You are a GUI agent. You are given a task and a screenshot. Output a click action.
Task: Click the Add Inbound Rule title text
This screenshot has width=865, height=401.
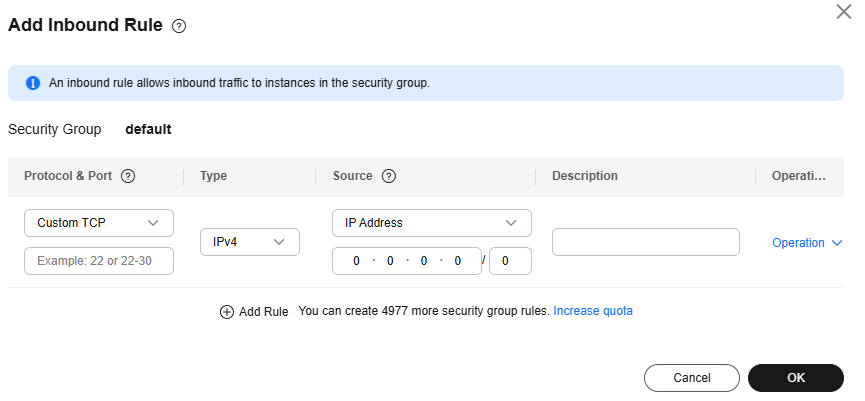click(x=86, y=25)
